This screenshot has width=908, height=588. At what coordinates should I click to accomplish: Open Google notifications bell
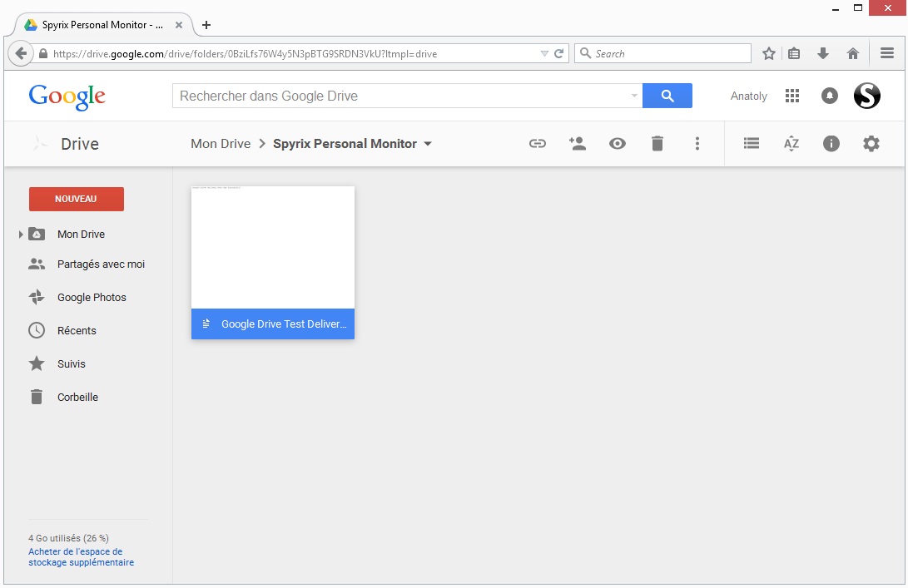pyautogui.click(x=829, y=96)
